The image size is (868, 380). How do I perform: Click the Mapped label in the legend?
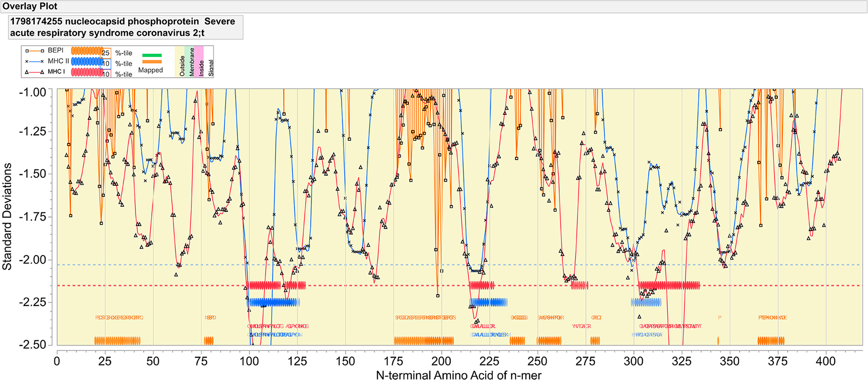click(x=151, y=70)
